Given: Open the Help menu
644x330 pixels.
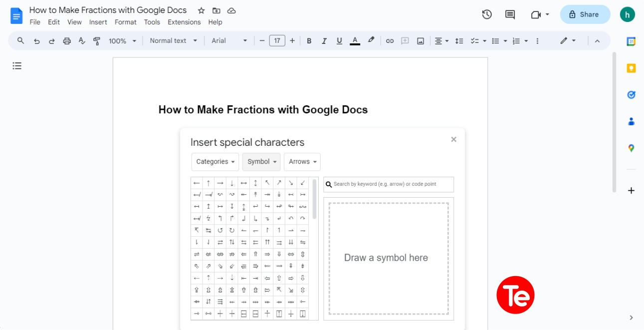Looking at the screenshot, I should pyautogui.click(x=215, y=22).
